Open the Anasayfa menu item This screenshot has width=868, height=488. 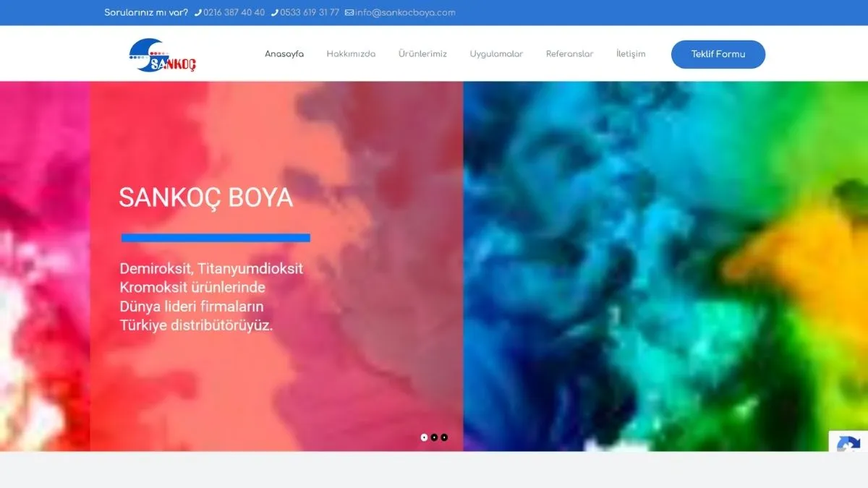[x=284, y=54]
